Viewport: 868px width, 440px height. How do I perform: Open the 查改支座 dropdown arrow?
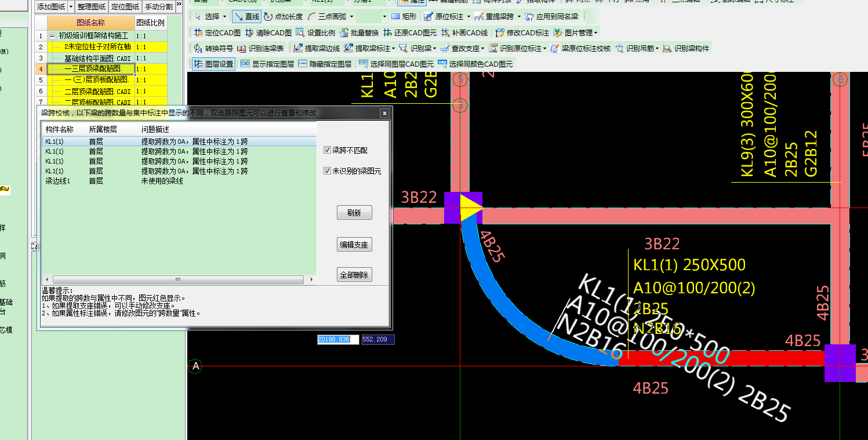[x=483, y=49]
